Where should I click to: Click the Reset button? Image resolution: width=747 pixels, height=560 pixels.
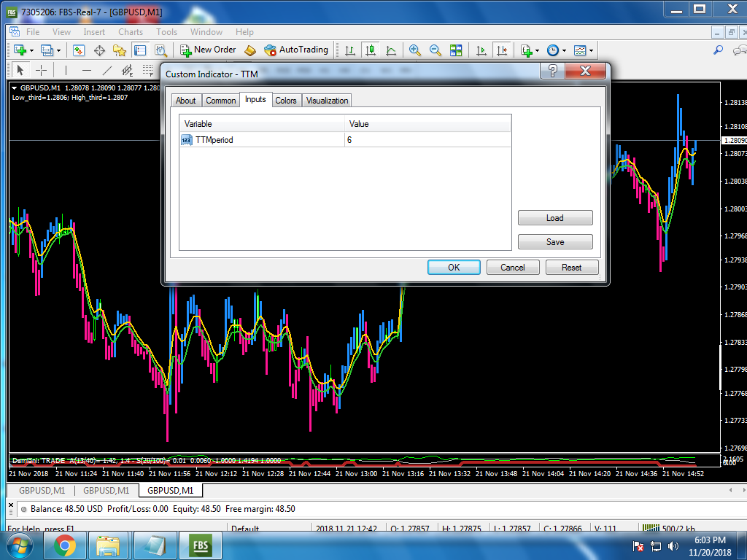point(572,267)
